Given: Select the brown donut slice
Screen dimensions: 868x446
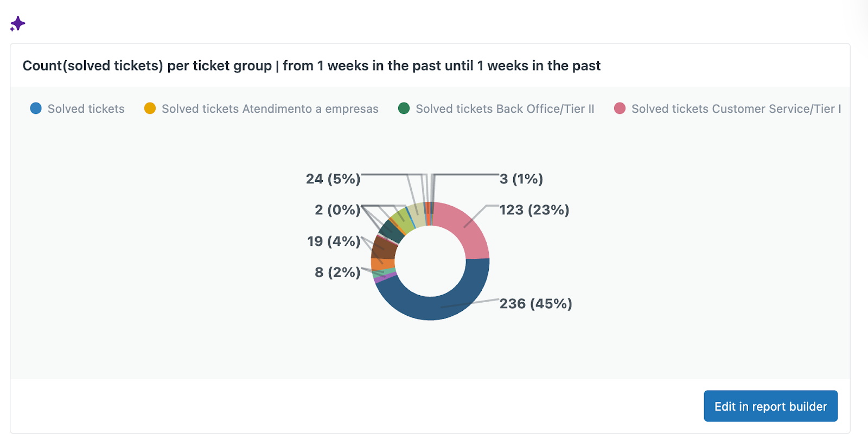Looking at the screenshot, I should 384,249.
